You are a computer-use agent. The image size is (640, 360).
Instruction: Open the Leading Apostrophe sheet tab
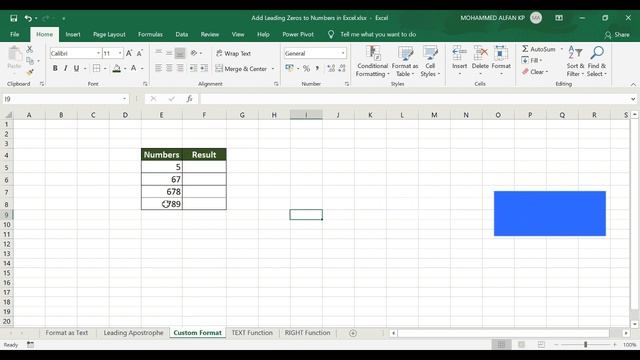coord(133,333)
